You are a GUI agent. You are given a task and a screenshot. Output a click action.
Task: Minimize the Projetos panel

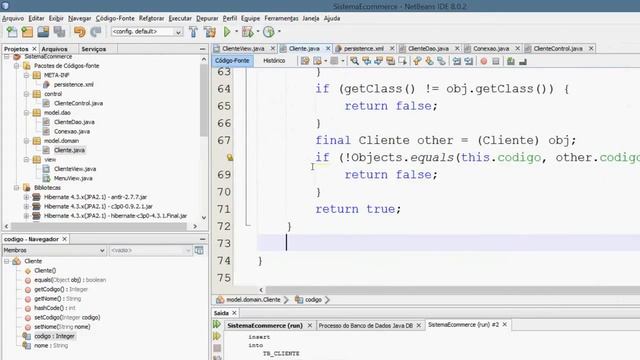pyautogui.click(x=202, y=49)
